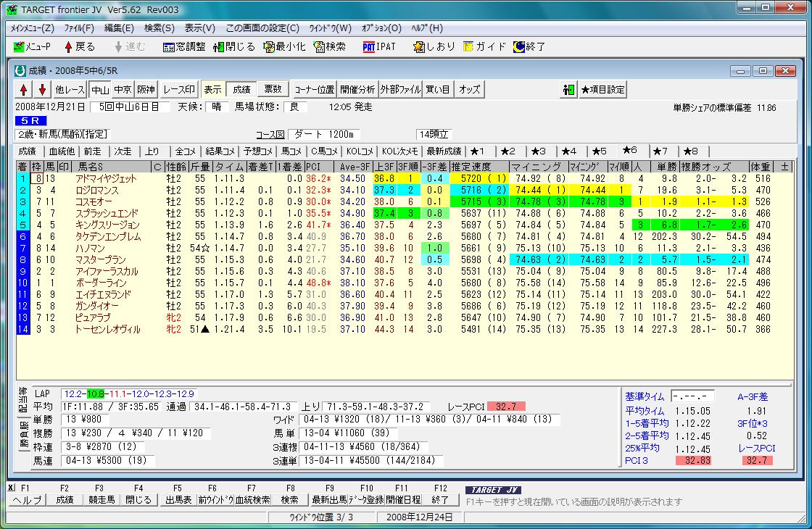Open the ガイド guide from the toolbar

(x=469, y=46)
